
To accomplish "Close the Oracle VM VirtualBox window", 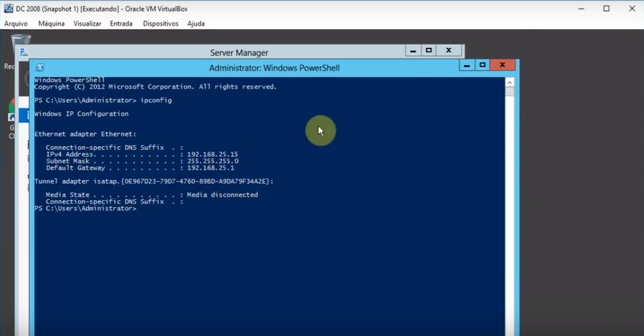I will [x=632, y=8].
